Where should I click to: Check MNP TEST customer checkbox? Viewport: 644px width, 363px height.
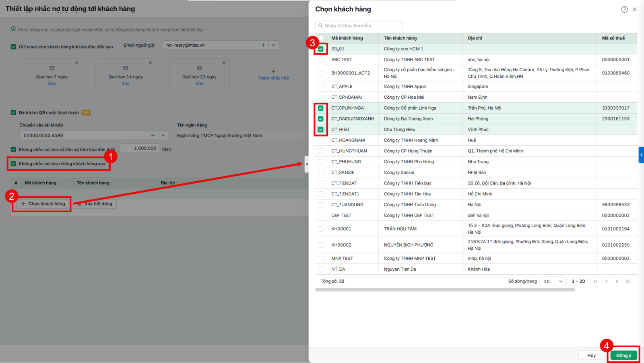point(321,259)
